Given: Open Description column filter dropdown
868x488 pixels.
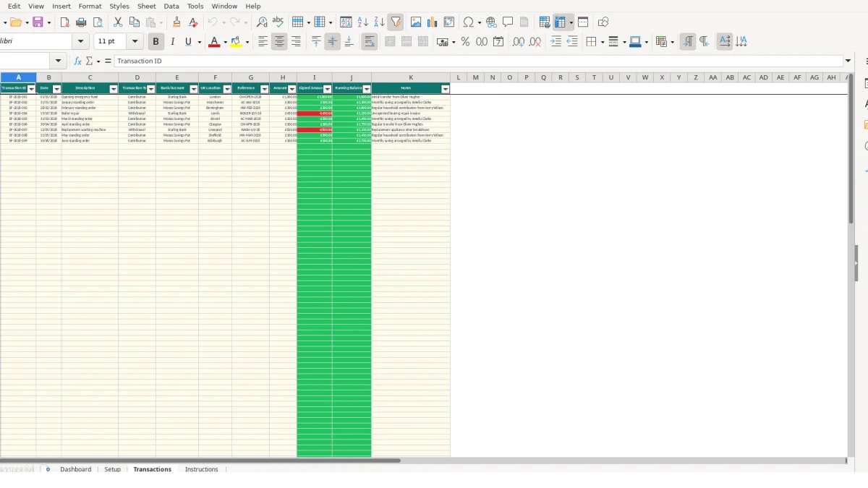Looking at the screenshot, I should [x=114, y=88].
